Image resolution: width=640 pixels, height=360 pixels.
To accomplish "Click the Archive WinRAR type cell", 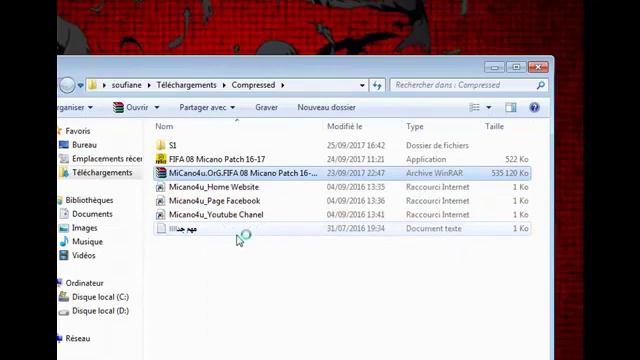I will 434,173.
